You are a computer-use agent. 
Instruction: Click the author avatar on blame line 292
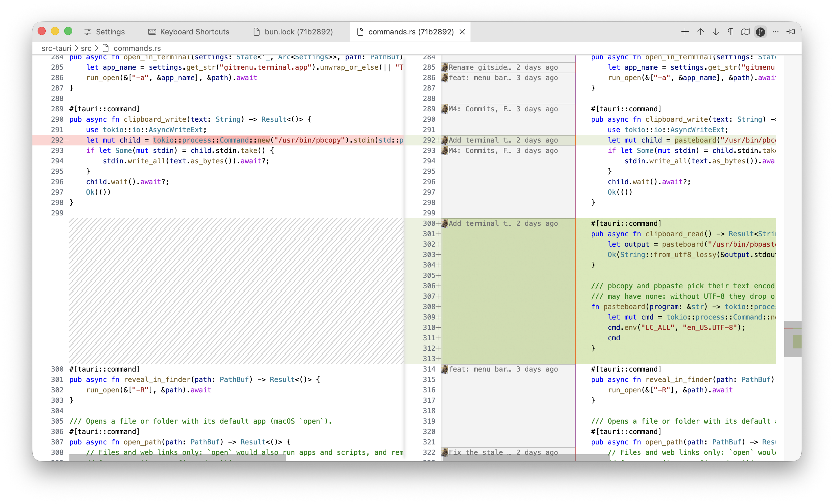445,140
